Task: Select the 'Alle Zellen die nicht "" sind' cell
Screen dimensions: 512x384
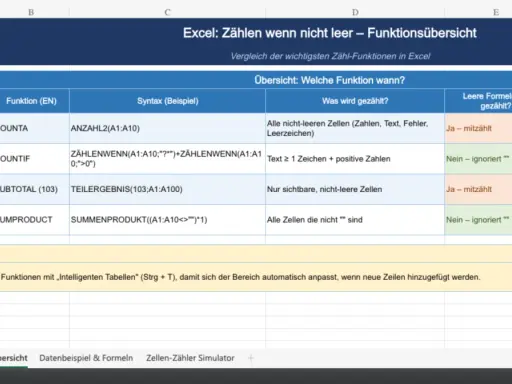Action: point(355,220)
